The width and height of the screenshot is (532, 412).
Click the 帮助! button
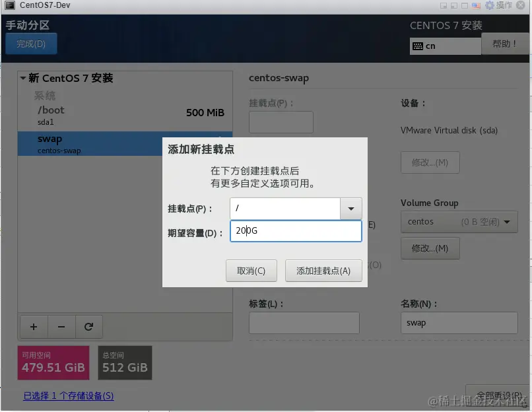click(504, 44)
